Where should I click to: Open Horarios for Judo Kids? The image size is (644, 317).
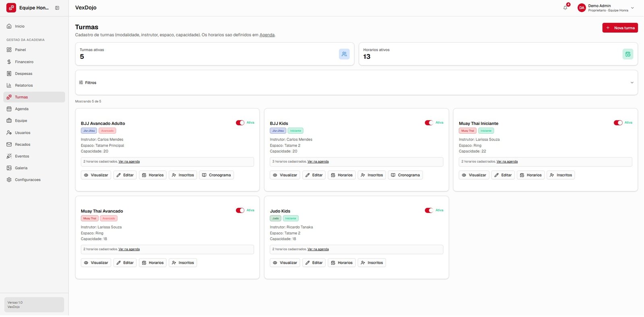(x=342, y=263)
